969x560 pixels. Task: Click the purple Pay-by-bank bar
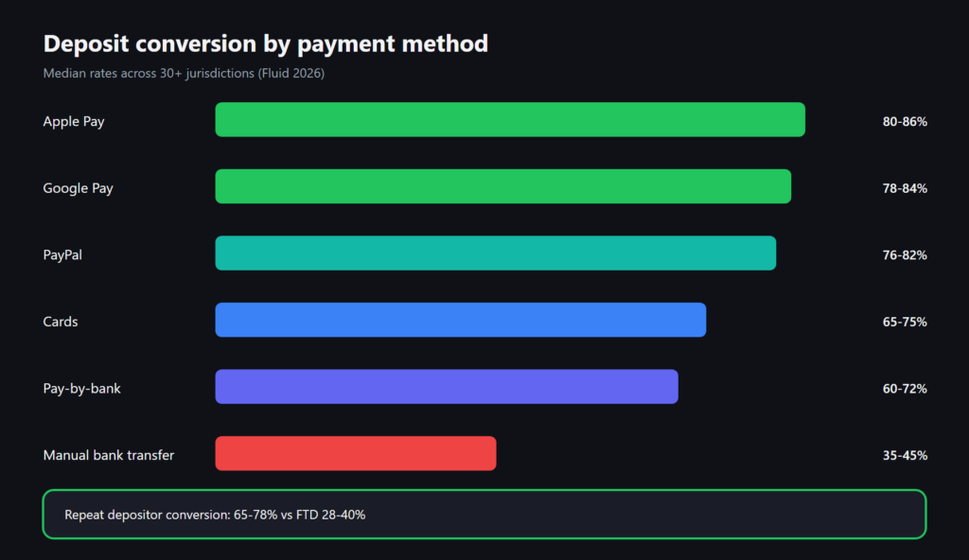click(x=447, y=387)
